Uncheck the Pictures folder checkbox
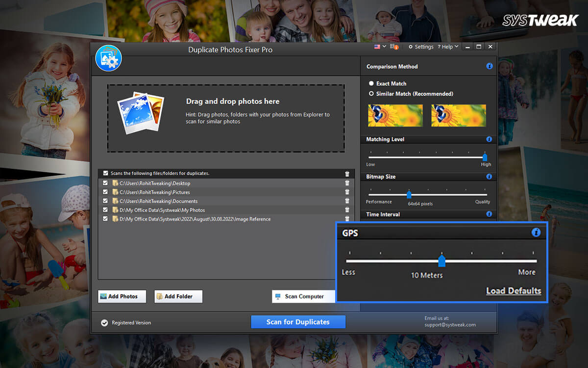 [x=105, y=191]
